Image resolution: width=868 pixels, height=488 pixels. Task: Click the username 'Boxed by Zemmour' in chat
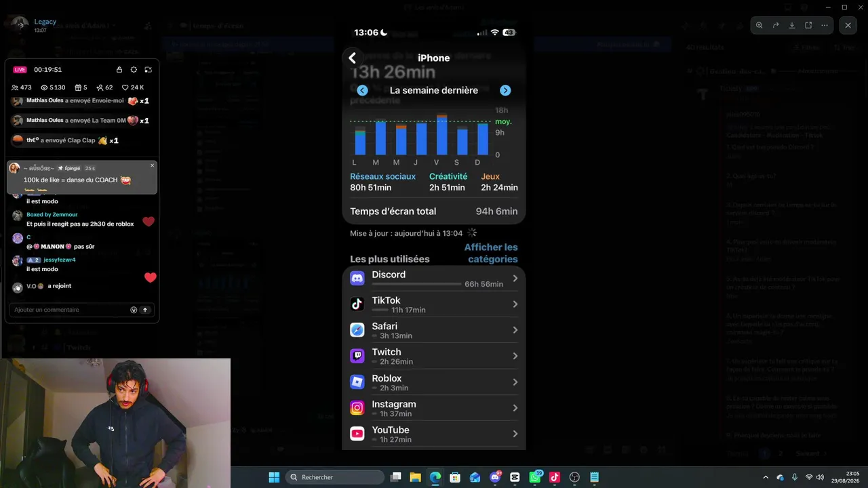tap(52, 215)
